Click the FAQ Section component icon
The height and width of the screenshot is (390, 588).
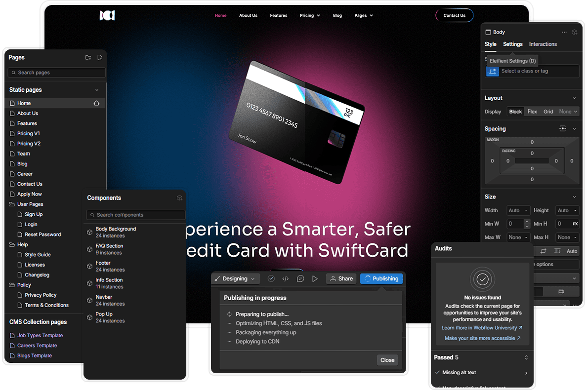pyautogui.click(x=89, y=249)
